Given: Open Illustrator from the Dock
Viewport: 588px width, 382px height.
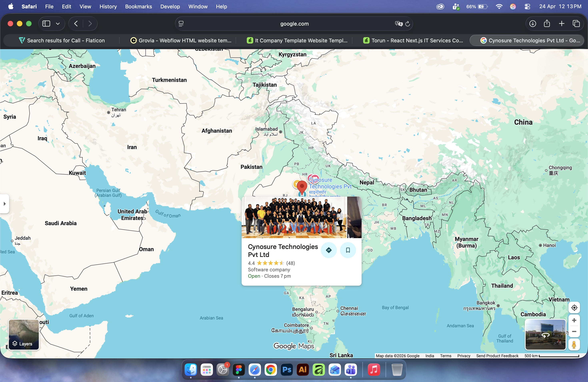Looking at the screenshot, I should (303, 370).
